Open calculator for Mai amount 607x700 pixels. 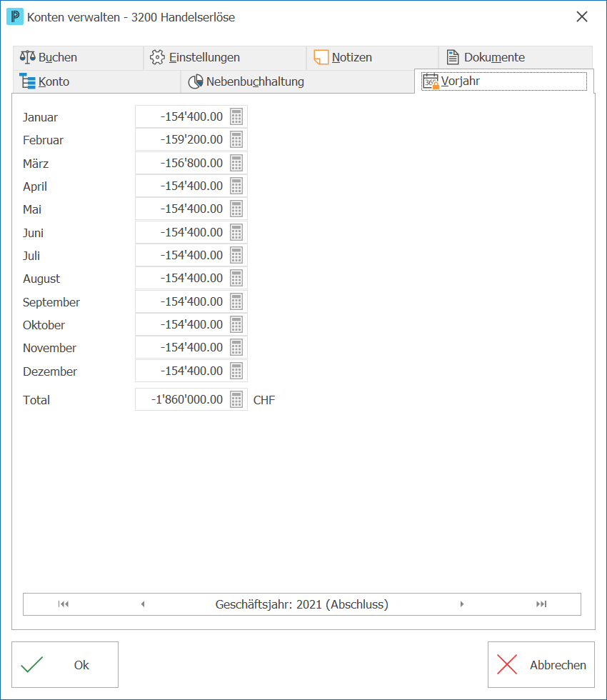click(x=236, y=209)
